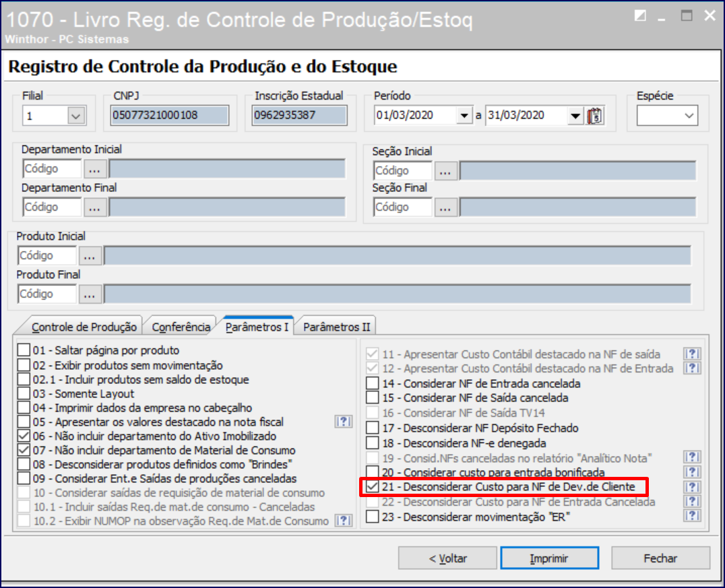Screen dimensions: 725x588
Task: Open the start date picker arrow
Action: point(464,116)
